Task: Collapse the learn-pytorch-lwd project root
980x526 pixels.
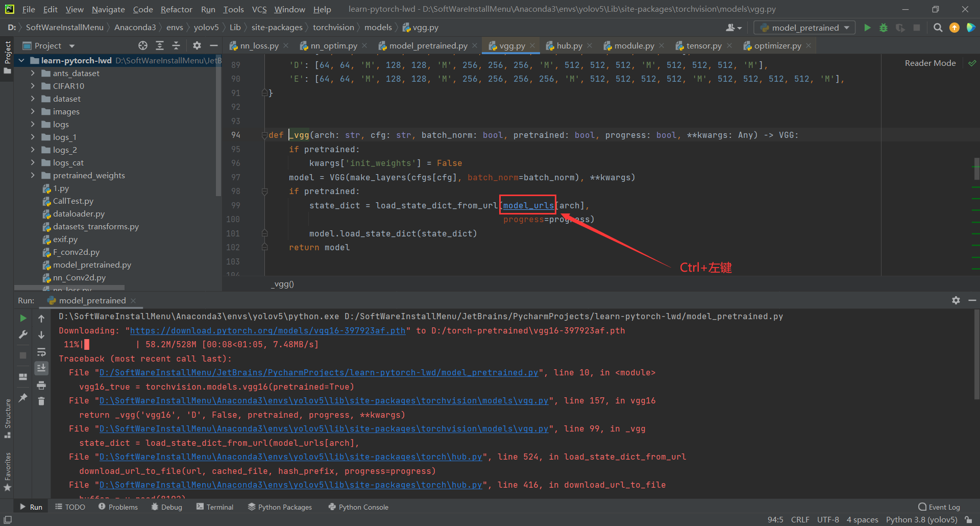Action: click(21, 60)
